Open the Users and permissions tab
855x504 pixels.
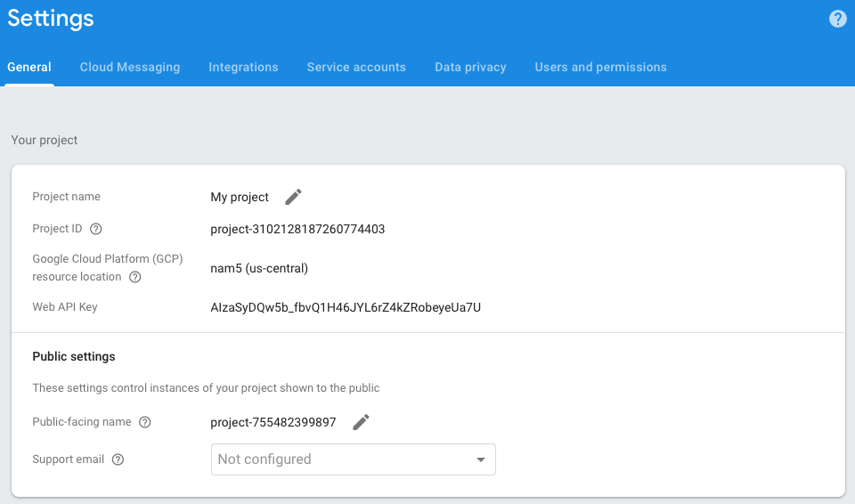tap(600, 67)
